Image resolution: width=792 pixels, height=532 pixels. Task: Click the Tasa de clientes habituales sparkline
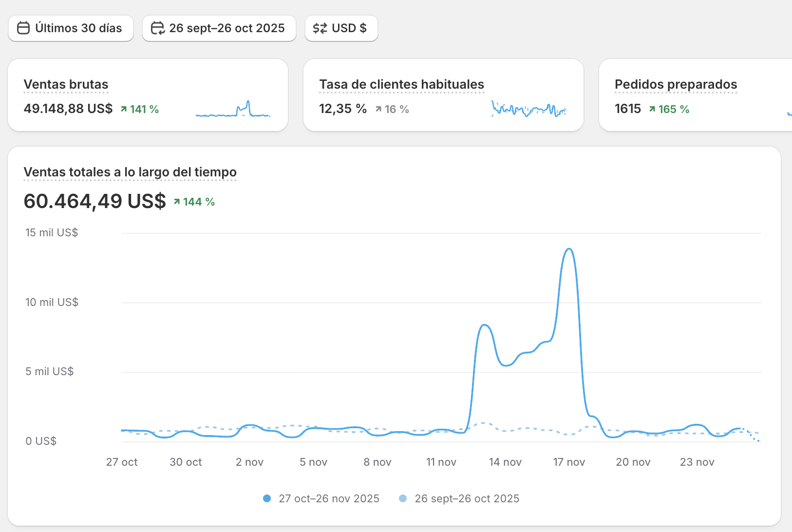pos(528,109)
